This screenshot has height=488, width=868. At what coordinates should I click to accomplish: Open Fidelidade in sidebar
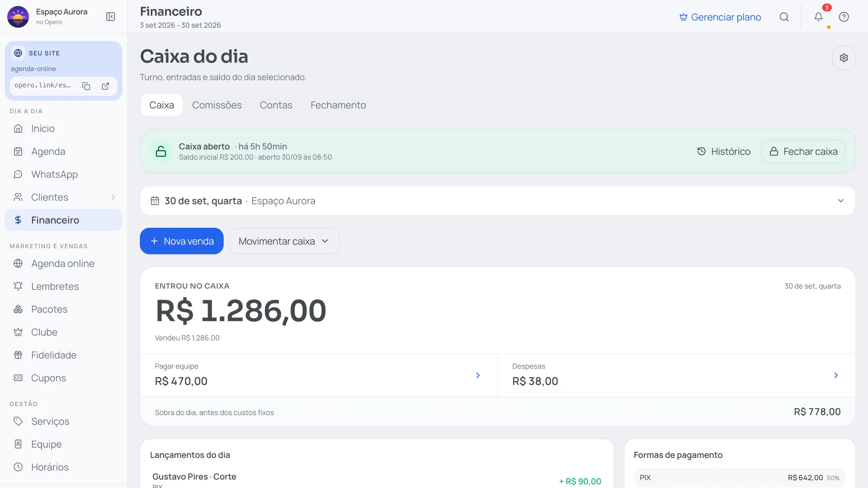[x=63, y=355]
